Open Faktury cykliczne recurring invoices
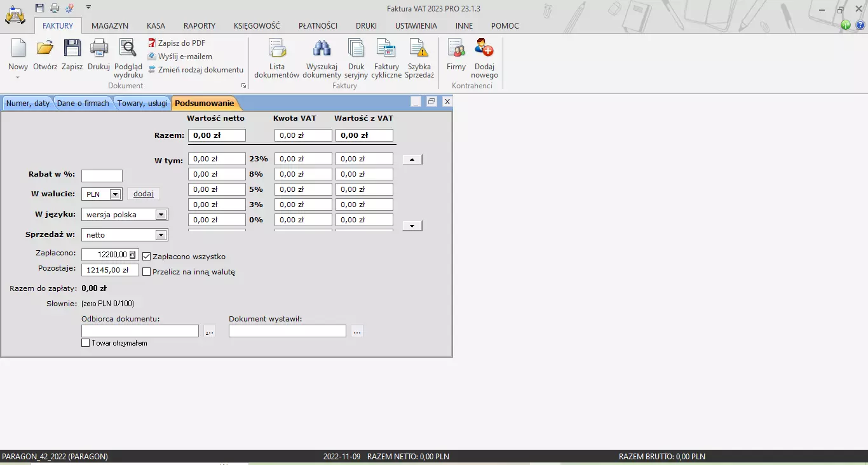This screenshot has width=868, height=465. [386, 57]
